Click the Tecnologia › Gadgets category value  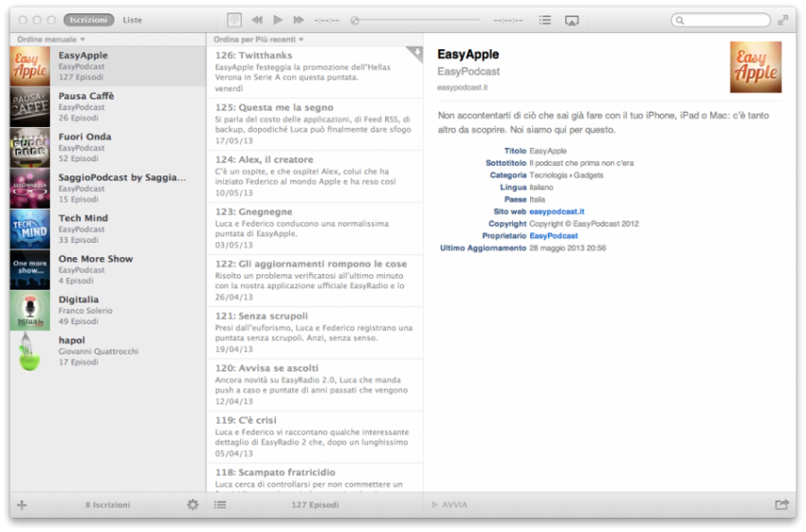566,174
